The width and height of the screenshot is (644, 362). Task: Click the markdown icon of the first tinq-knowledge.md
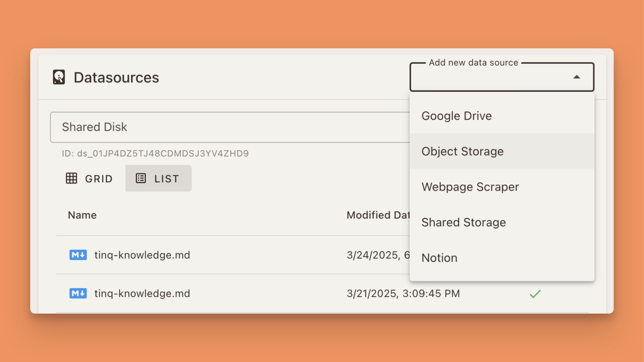[78, 255]
